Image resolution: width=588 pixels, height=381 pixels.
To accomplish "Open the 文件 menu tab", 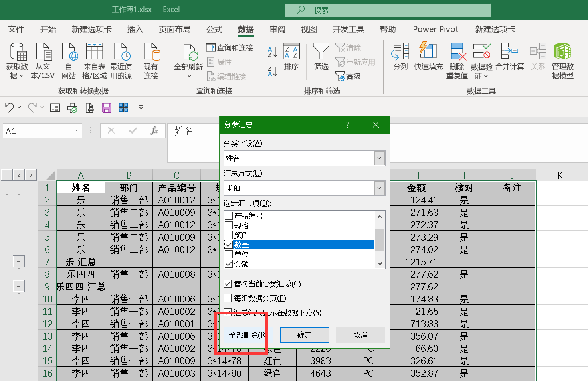I will (x=16, y=29).
